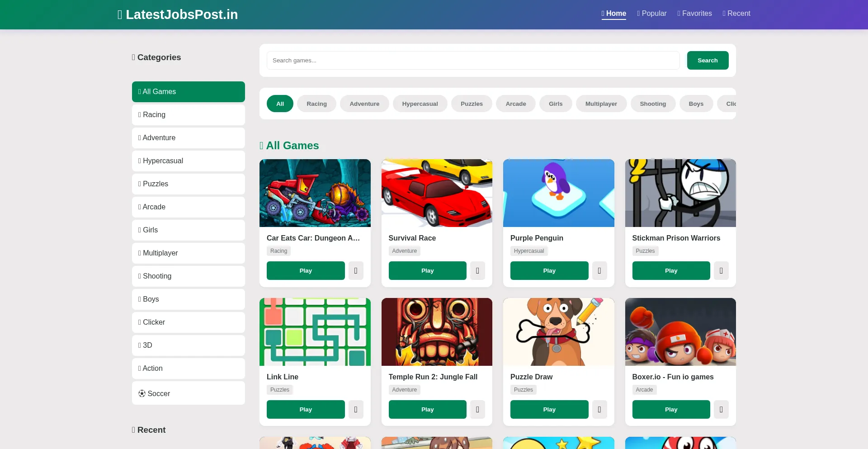Click the icon button beside Play on Link Line card
Viewport: 868px width, 449px height.
[356, 409]
